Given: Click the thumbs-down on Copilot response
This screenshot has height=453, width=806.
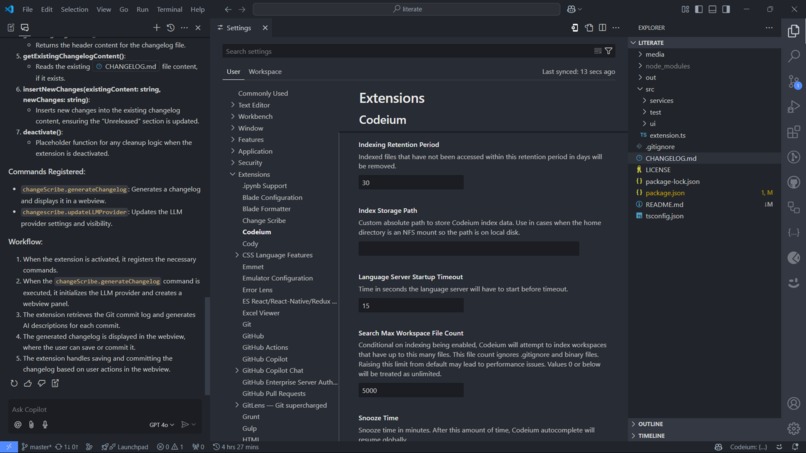Looking at the screenshot, I should (42, 383).
